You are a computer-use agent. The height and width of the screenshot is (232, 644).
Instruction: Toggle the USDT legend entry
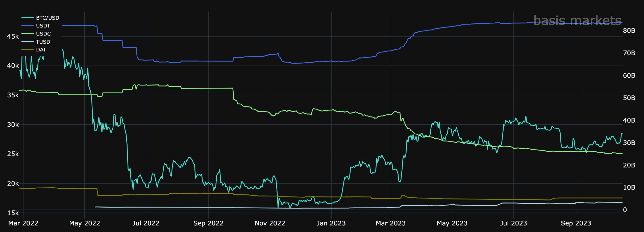point(36,26)
